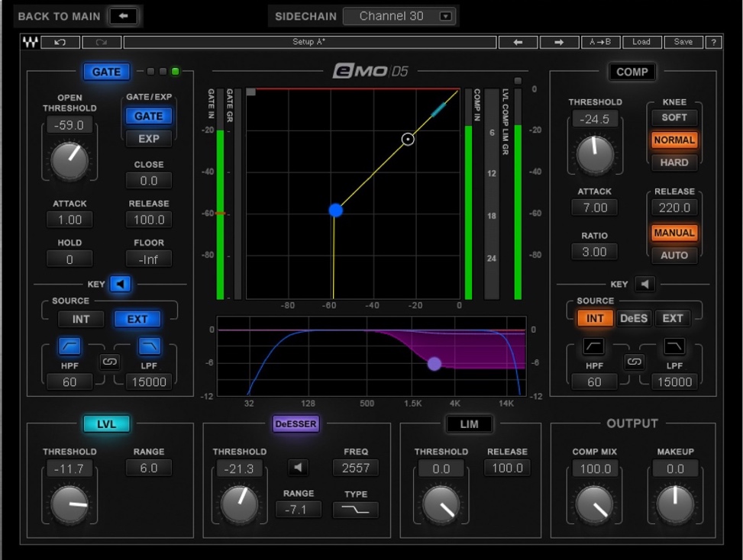Select INT source for gate key

pos(80,319)
